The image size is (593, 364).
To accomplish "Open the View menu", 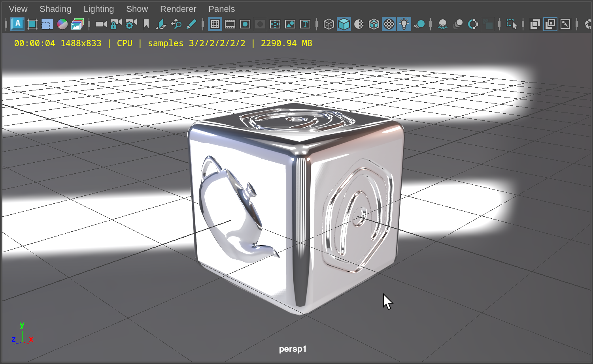I will (x=18, y=9).
